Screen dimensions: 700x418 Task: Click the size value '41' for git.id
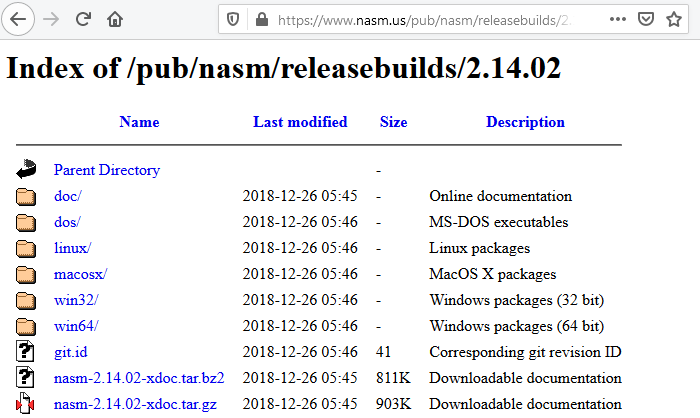point(383,352)
